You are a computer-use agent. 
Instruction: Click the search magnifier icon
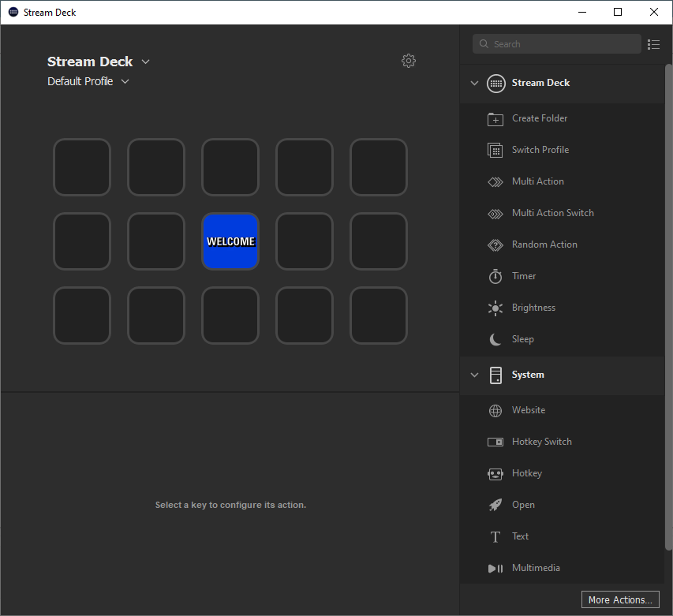484,43
